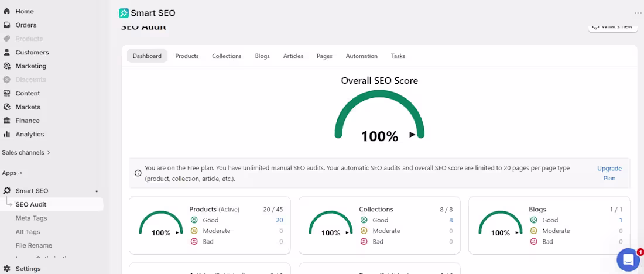Switch to the Dashboard tab
This screenshot has height=274, width=644.
(x=147, y=56)
